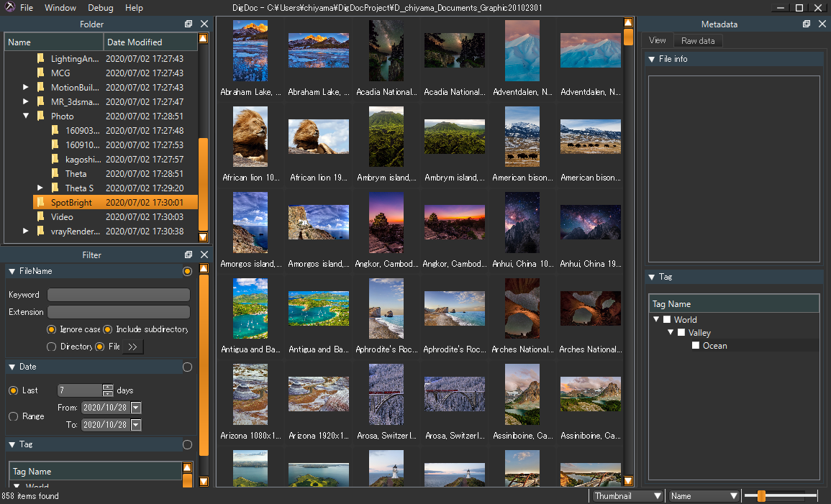Close the Metadata panel
Image resolution: width=831 pixels, height=504 pixels.
[822, 24]
